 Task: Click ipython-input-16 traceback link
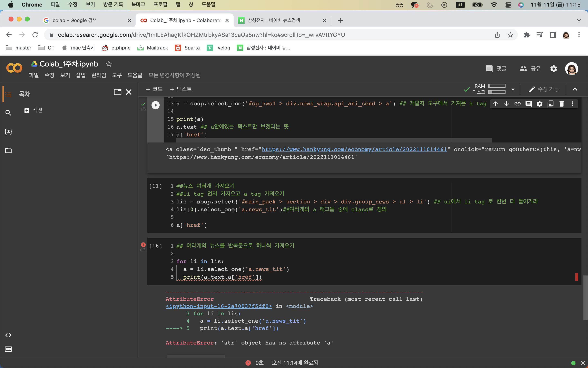[219, 306]
